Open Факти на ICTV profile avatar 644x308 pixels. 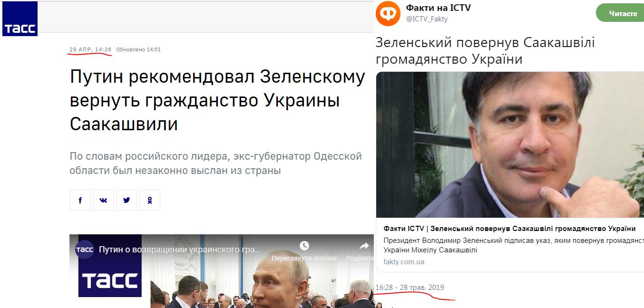[x=388, y=13]
